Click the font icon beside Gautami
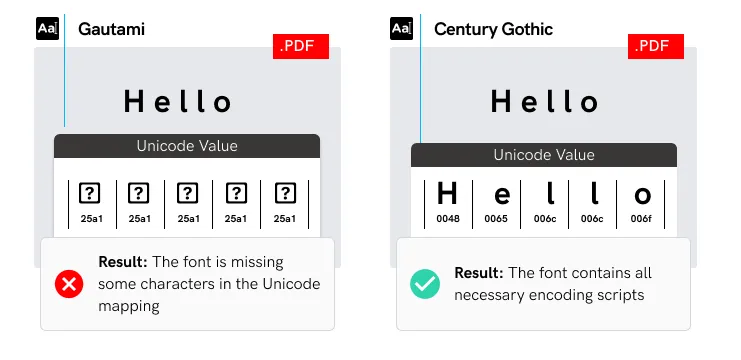The width and height of the screenshot is (741, 360). click(x=47, y=28)
